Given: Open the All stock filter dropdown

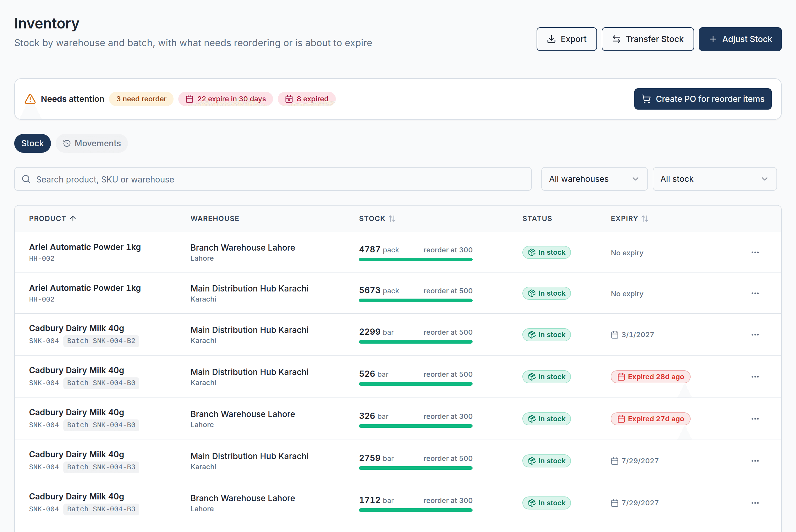Looking at the screenshot, I should point(714,179).
